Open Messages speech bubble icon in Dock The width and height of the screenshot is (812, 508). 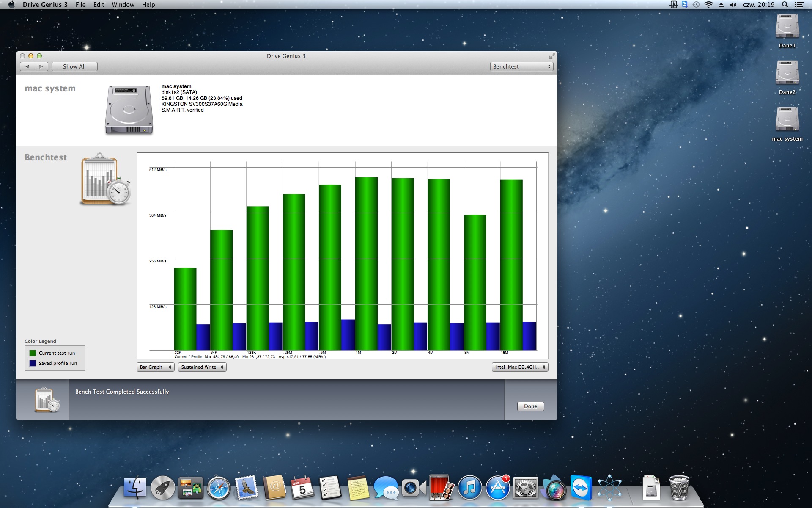(386, 488)
